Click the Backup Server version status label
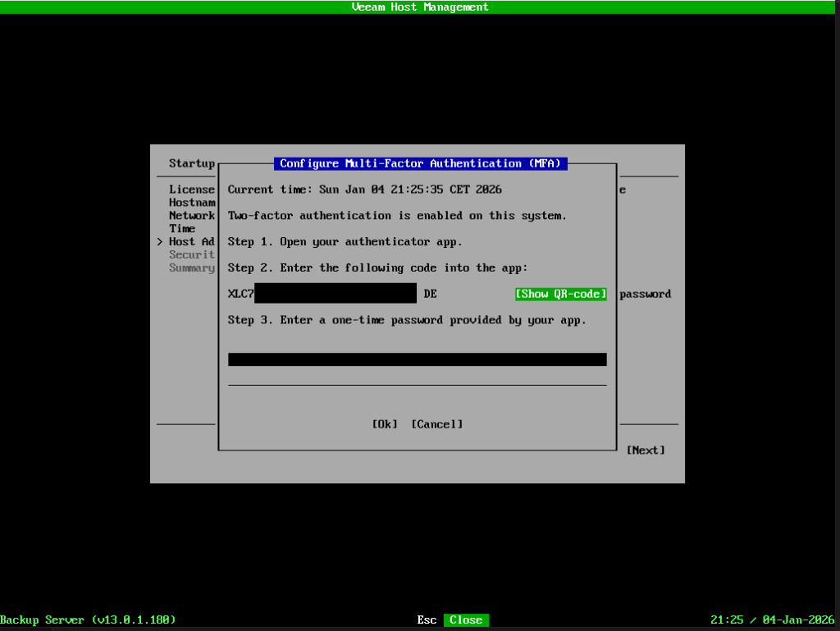The image size is (840, 631). tap(88, 620)
